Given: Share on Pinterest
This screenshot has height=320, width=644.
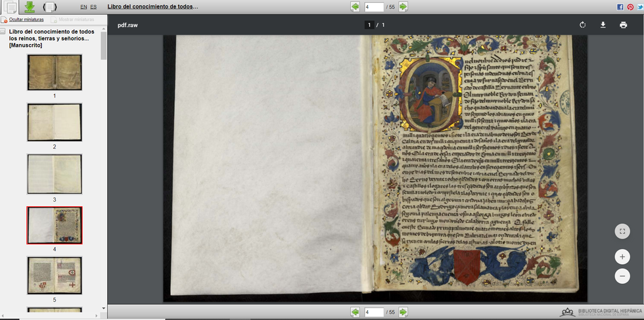Looking at the screenshot, I should click(630, 7).
